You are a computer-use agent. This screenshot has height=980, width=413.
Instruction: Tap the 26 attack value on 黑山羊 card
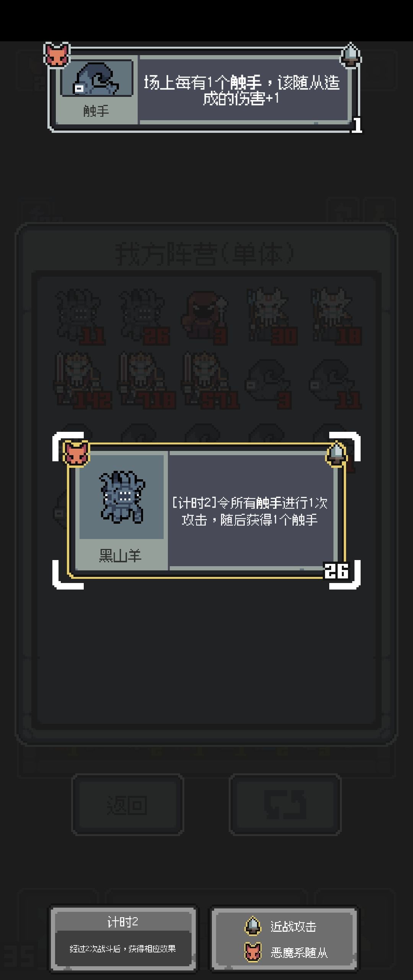(337, 571)
